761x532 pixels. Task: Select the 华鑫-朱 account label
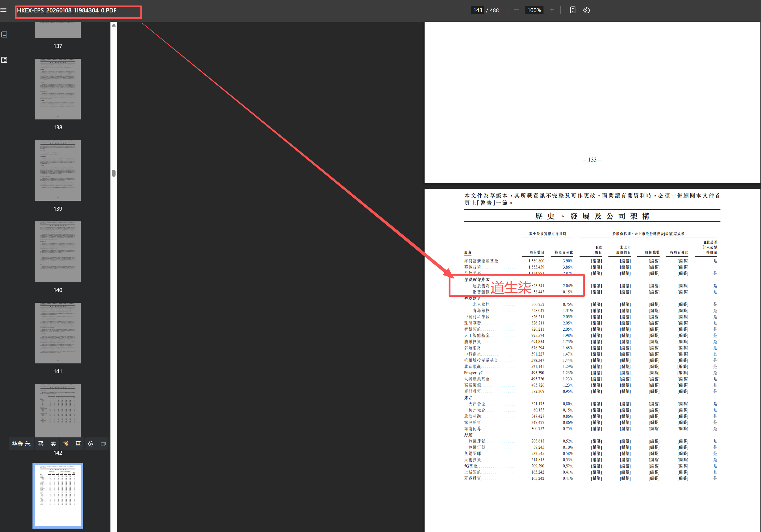click(x=21, y=444)
